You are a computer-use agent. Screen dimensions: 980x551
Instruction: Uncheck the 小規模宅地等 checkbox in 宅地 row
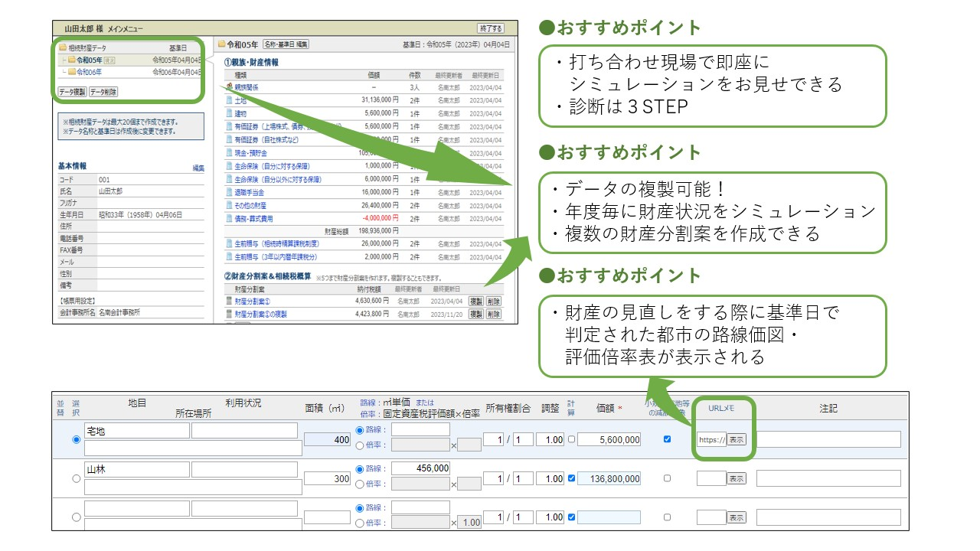(667, 439)
